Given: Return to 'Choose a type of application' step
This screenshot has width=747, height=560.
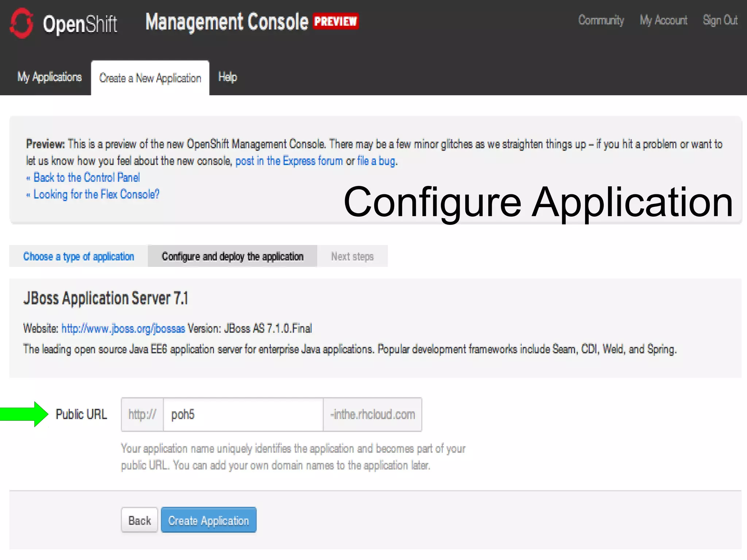Looking at the screenshot, I should pyautogui.click(x=78, y=256).
